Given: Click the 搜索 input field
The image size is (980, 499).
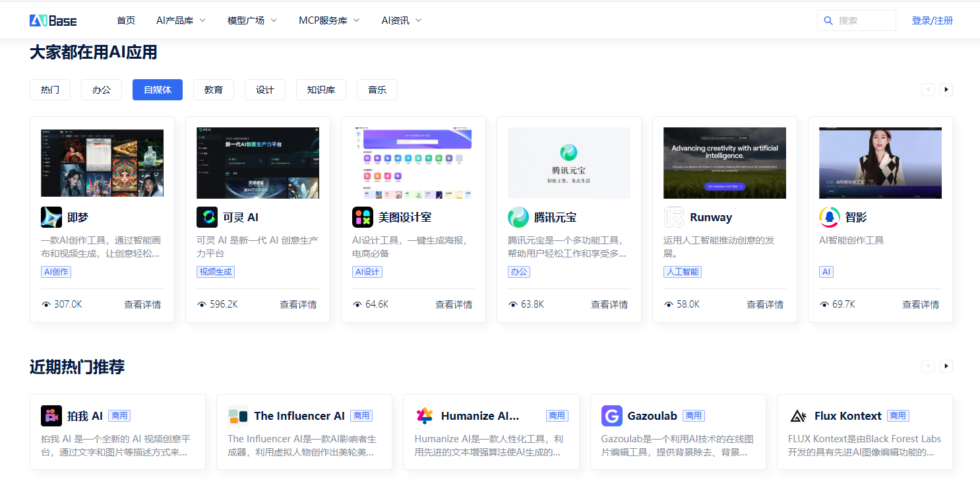Looking at the screenshot, I should point(857,20).
